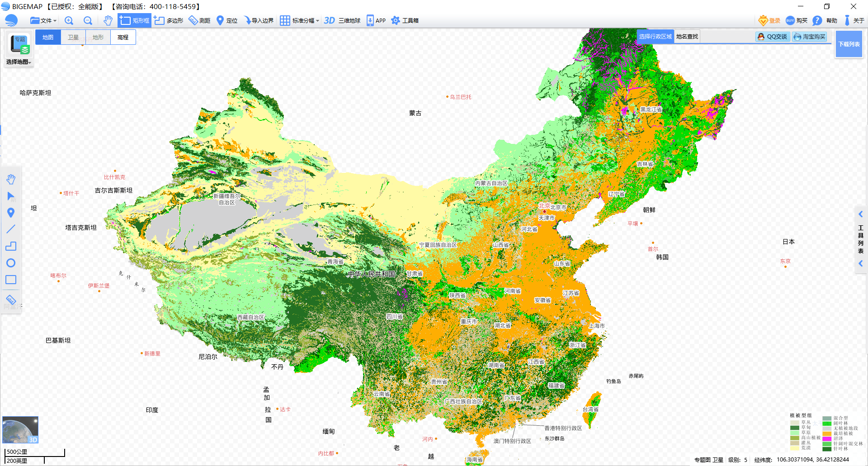Select the pan hand tool in top toolbar
Viewport: 868px width, 466px height.
click(x=108, y=20)
